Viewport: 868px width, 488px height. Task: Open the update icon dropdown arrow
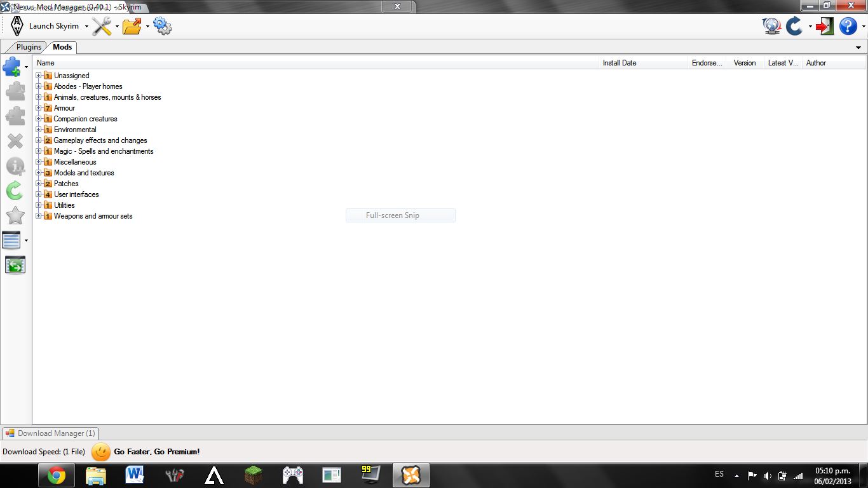[x=810, y=27]
